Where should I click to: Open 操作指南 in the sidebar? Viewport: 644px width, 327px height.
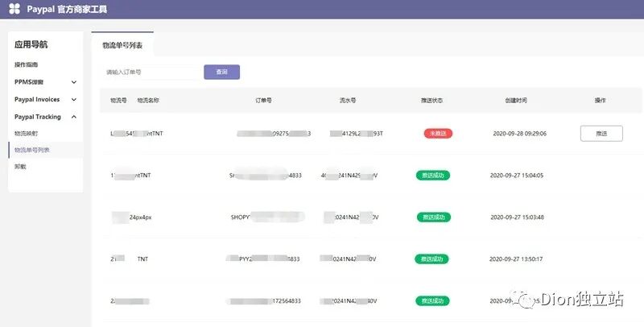point(27,64)
